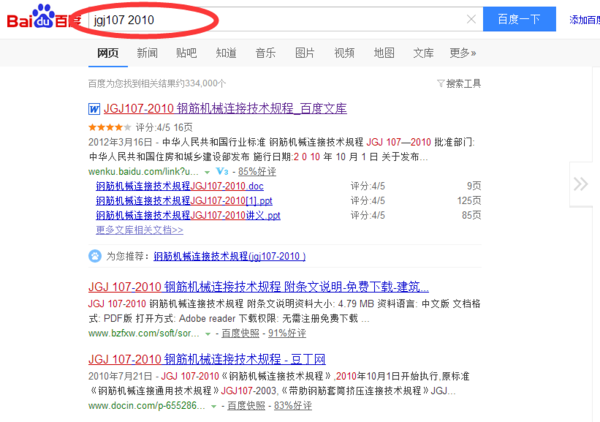600x422 pixels.
Task: Open JGJ 107-2010 钢筋机械连接技术规程 - 豆丁网 result
Action: tap(207, 359)
